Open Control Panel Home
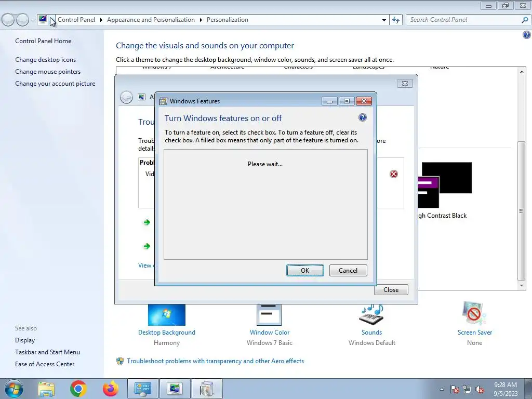Viewport: 532px width, 399px height. 43,41
